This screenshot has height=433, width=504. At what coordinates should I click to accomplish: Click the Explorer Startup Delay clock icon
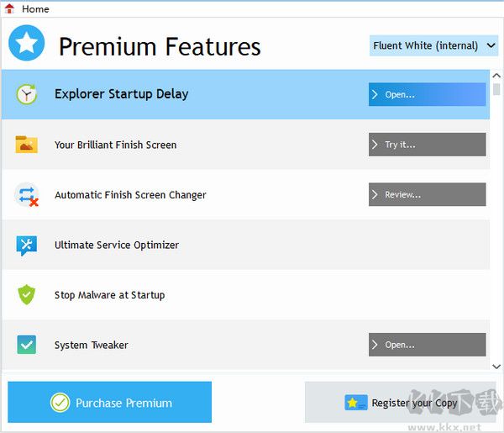click(27, 94)
